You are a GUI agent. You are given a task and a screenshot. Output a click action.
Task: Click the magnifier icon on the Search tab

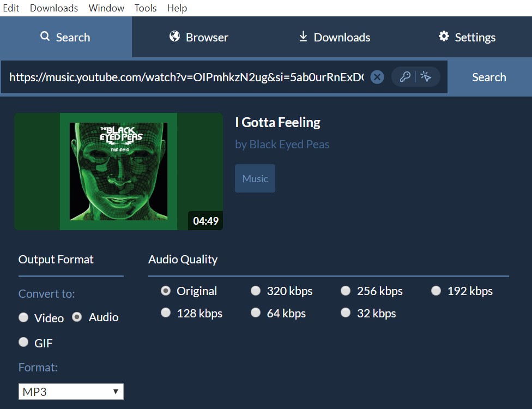44,37
